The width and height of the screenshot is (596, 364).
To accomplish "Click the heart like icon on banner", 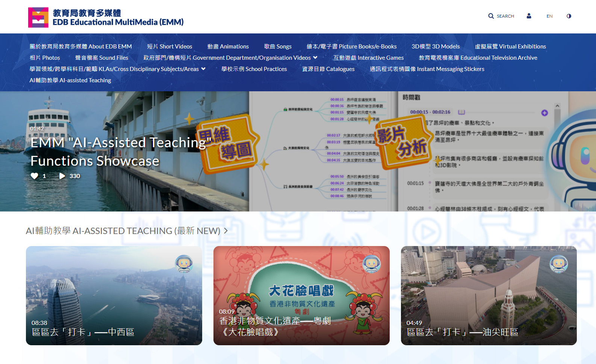I will [35, 176].
